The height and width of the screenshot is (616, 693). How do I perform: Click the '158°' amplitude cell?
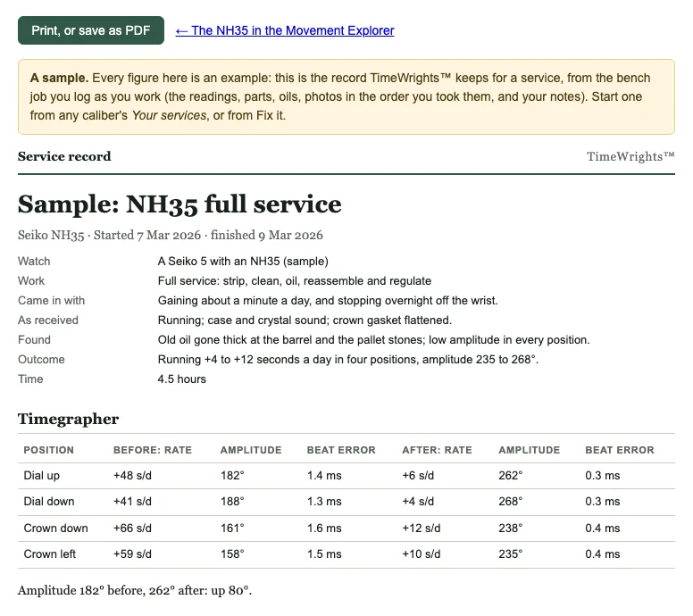click(x=232, y=554)
